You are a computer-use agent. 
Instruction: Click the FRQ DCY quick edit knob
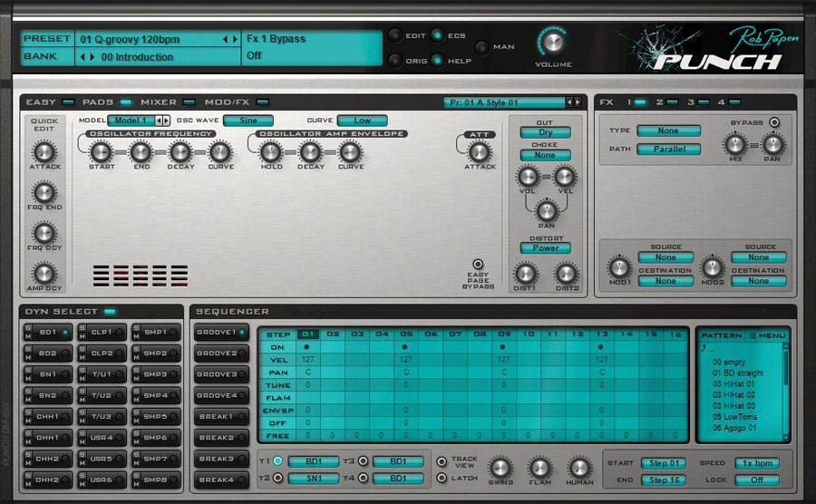[x=44, y=233]
